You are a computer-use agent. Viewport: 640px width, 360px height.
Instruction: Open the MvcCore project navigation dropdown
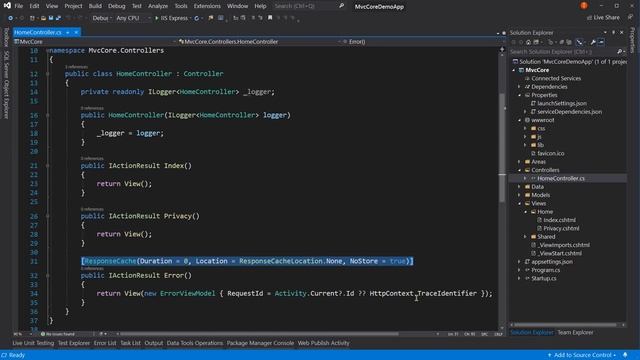pyautogui.click(x=95, y=42)
